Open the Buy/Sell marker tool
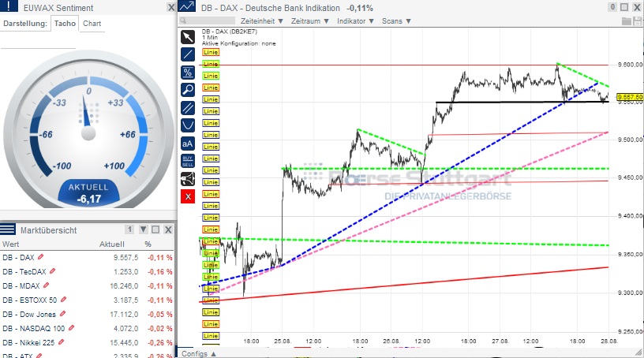The image size is (644, 358). click(x=188, y=162)
